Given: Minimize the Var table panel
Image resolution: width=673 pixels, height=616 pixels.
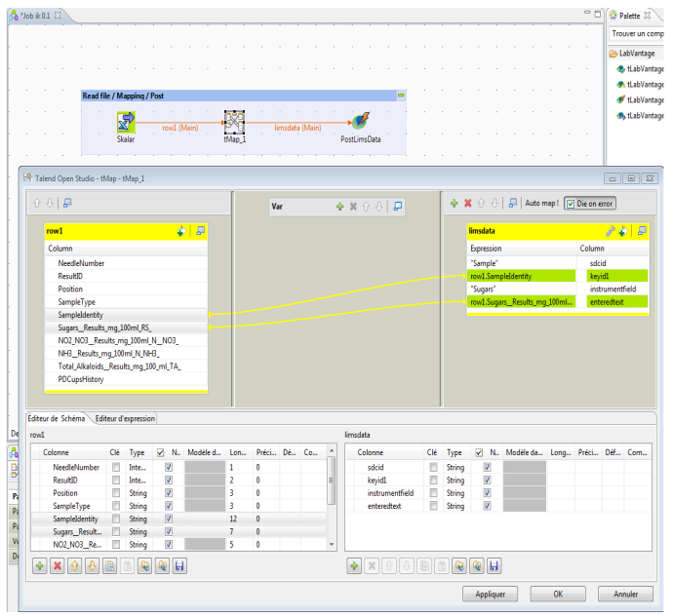Looking at the screenshot, I should tap(398, 207).
